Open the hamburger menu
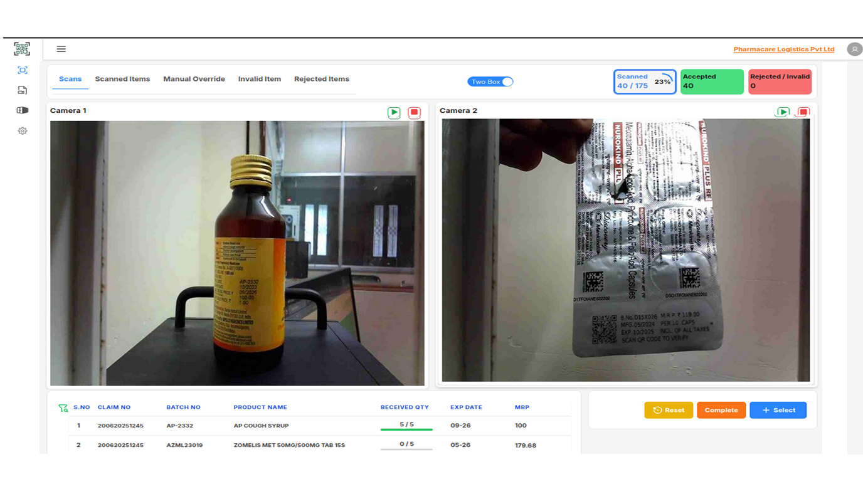This screenshot has height=504, width=863. click(x=61, y=49)
